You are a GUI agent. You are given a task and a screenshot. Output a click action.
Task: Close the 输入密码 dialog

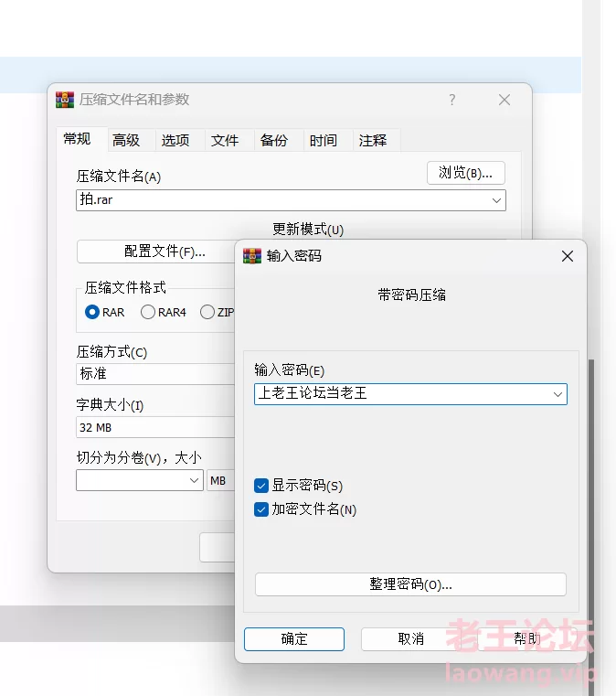(x=568, y=256)
